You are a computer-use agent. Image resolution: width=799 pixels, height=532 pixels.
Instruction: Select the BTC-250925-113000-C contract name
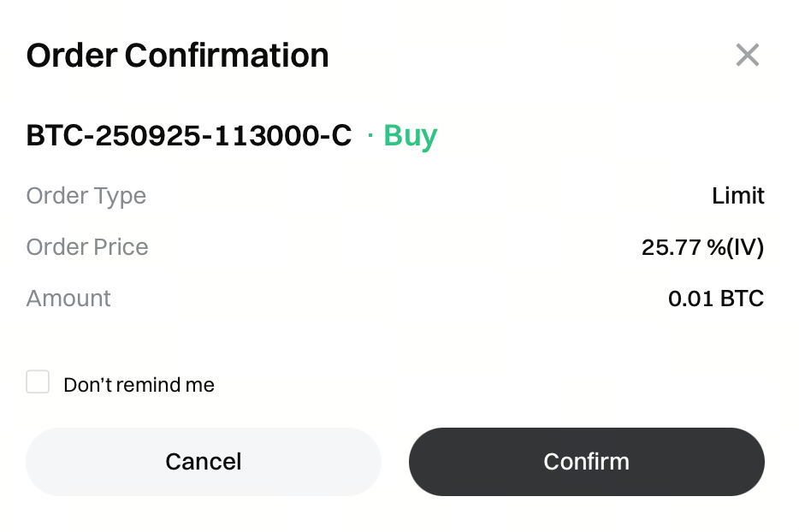(188, 136)
